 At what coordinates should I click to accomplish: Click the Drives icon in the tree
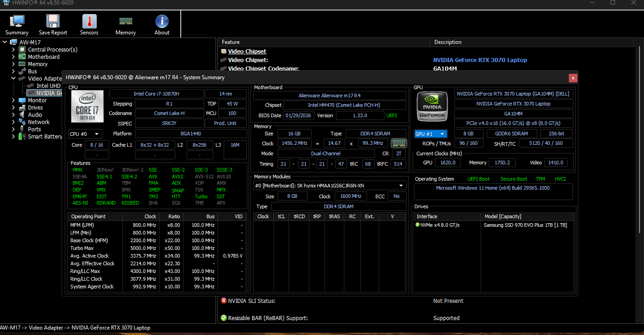coord(22,108)
